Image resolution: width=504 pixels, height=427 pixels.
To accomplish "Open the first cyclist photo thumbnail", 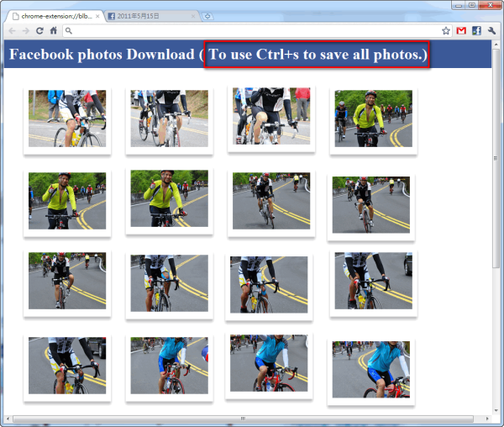I will tap(67, 119).
